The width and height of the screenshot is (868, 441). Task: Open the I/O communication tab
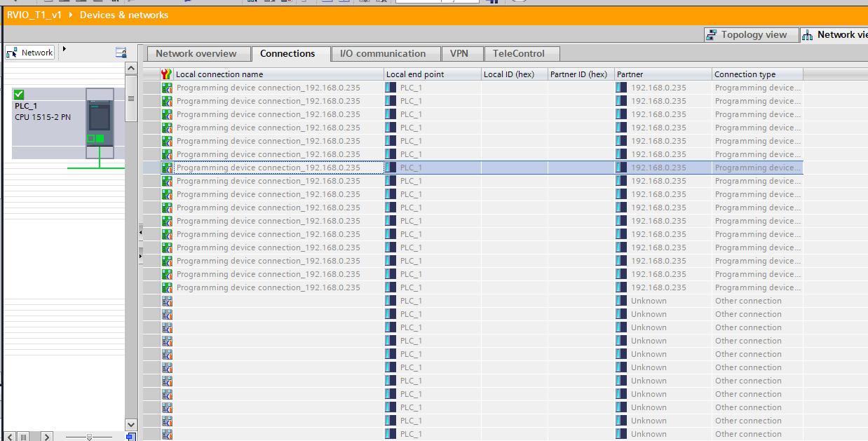coord(382,54)
